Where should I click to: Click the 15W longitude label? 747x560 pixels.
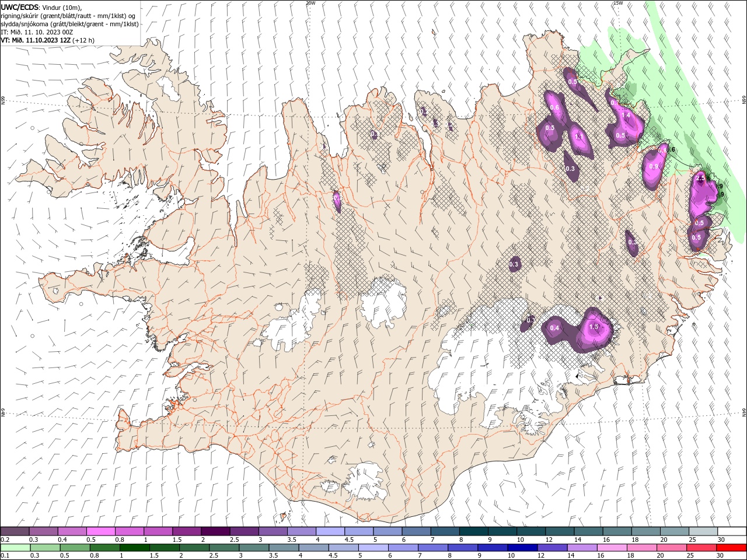tap(617, 3)
